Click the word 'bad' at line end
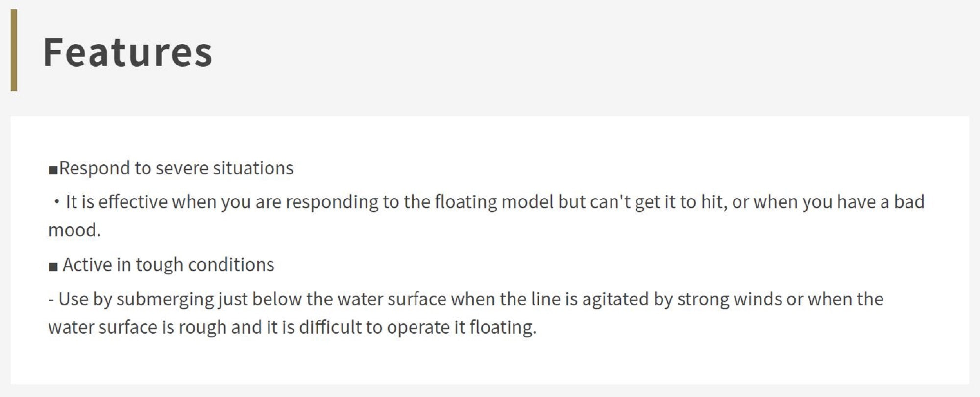 tap(909, 202)
